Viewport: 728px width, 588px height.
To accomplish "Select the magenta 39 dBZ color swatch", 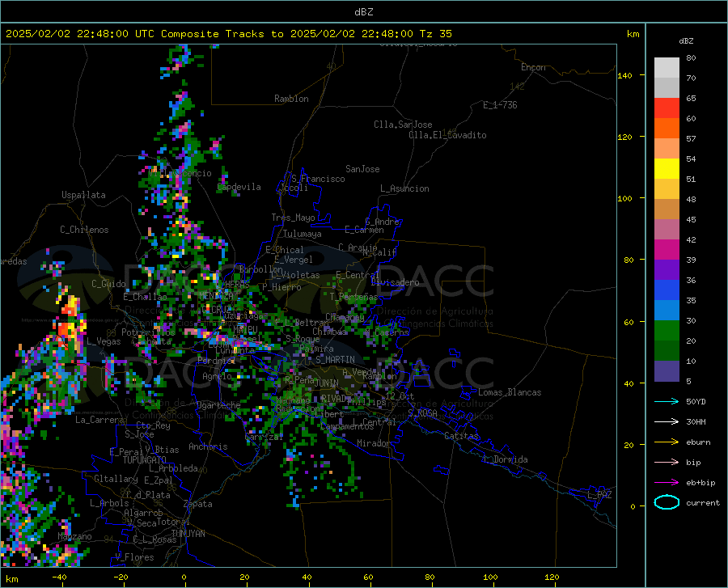I will [x=667, y=250].
